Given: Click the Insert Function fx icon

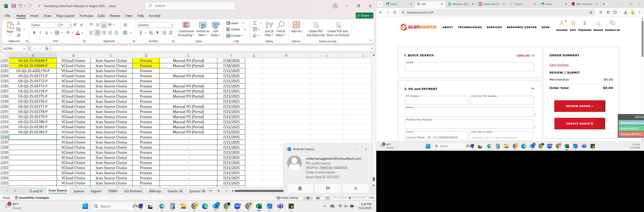Looking at the screenshot, I should pos(46,48).
